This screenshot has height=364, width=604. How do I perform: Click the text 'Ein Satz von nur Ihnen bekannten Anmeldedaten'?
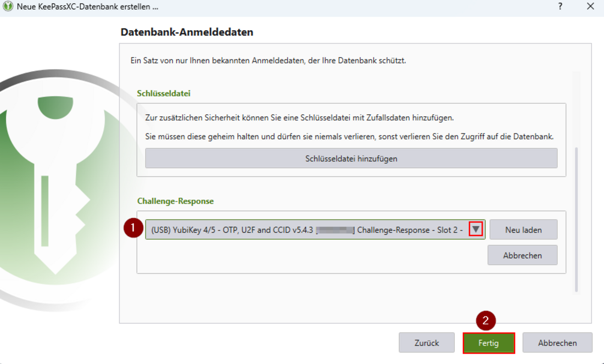(217, 60)
